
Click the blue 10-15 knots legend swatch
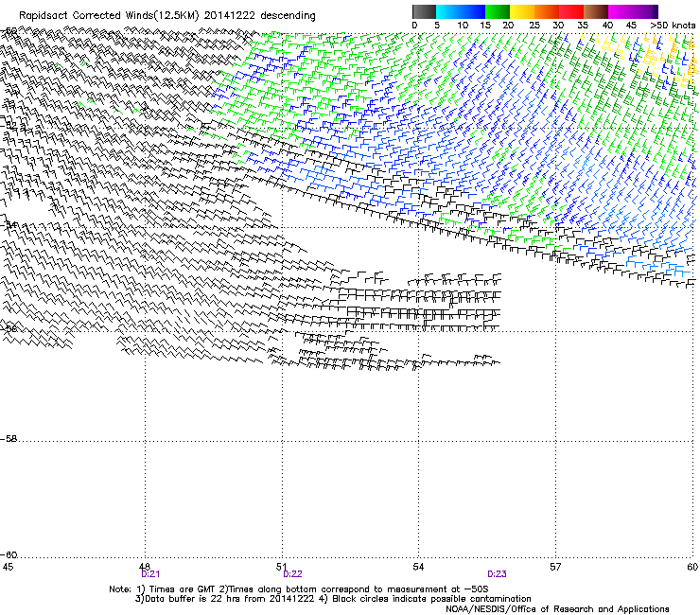tap(473, 11)
